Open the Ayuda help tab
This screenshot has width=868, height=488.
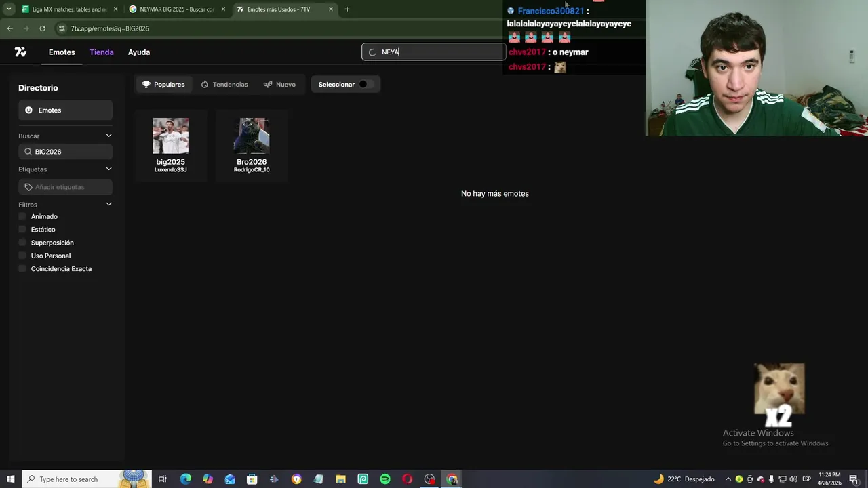(x=139, y=52)
